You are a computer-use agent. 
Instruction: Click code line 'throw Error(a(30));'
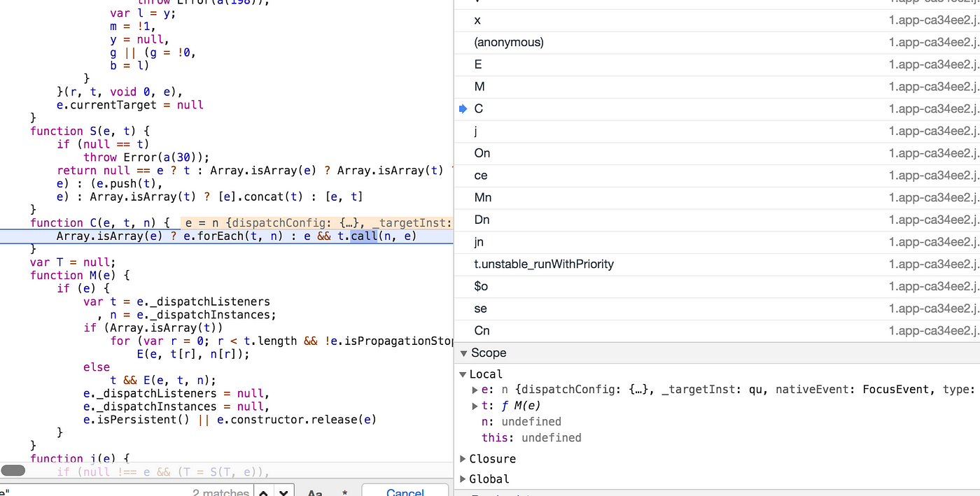coord(146,157)
